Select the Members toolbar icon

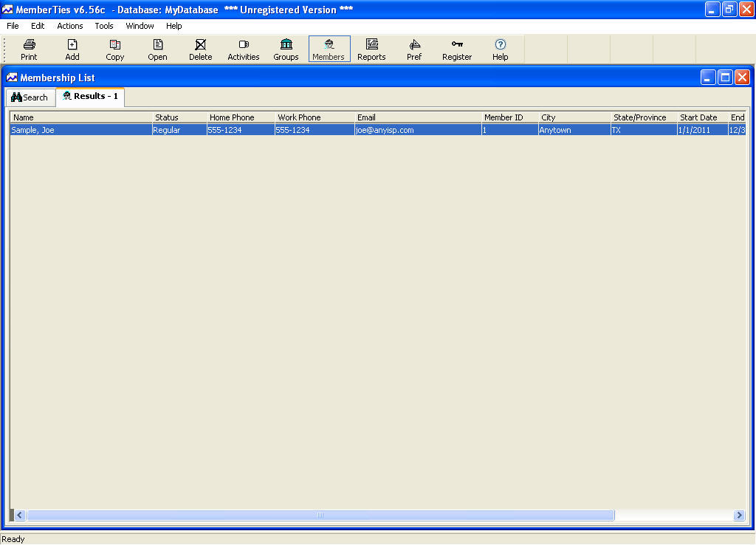[329, 49]
